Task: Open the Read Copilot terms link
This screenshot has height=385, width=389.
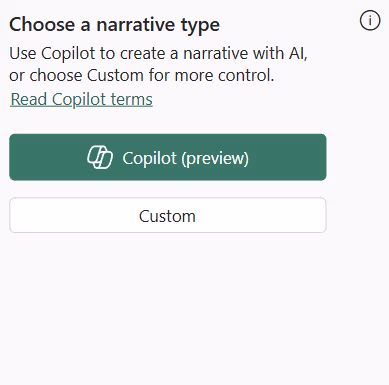Action: (x=81, y=99)
